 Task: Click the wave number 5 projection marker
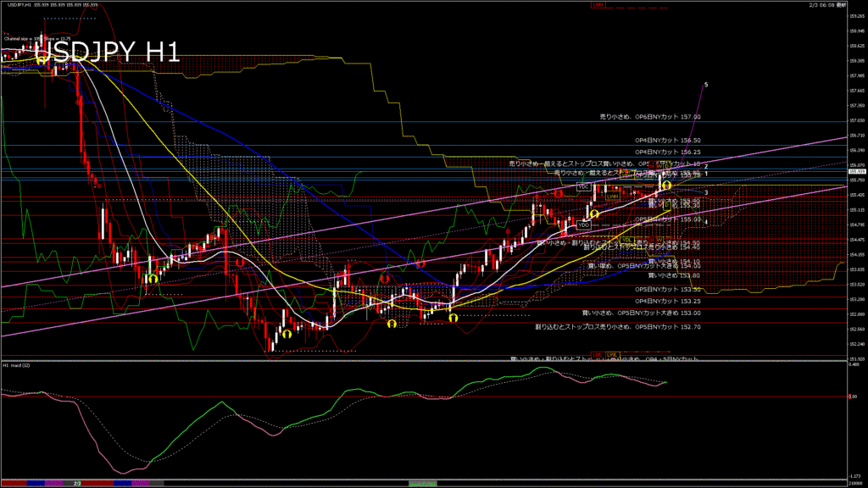(x=706, y=85)
